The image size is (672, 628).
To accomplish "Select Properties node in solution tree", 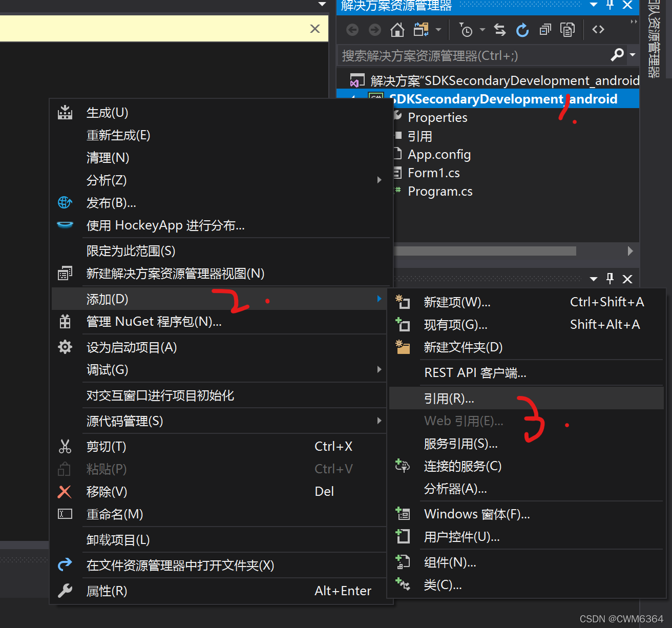I will 437,118.
